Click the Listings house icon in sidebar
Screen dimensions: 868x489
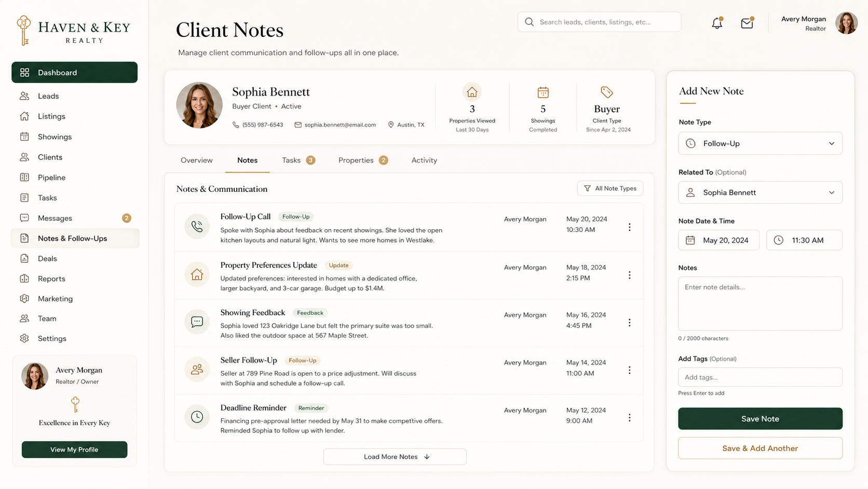point(24,116)
